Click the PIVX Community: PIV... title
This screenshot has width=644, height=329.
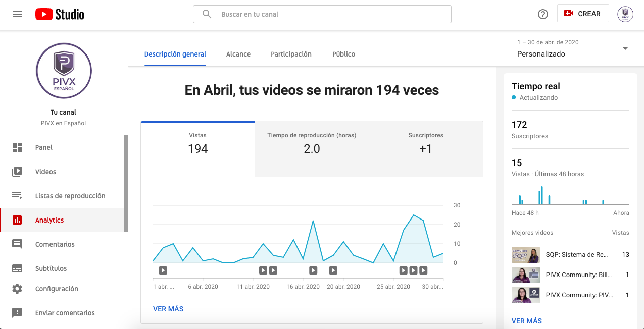tap(579, 295)
